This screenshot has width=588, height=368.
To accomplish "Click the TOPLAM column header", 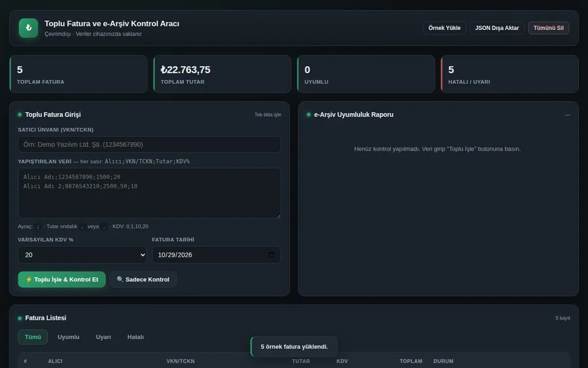I will click(411, 361).
